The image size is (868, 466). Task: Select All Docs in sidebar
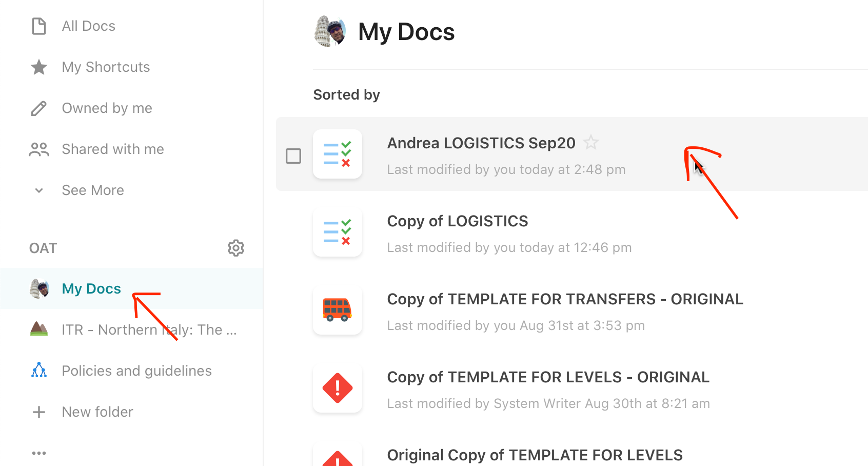pyautogui.click(x=89, y=26)
